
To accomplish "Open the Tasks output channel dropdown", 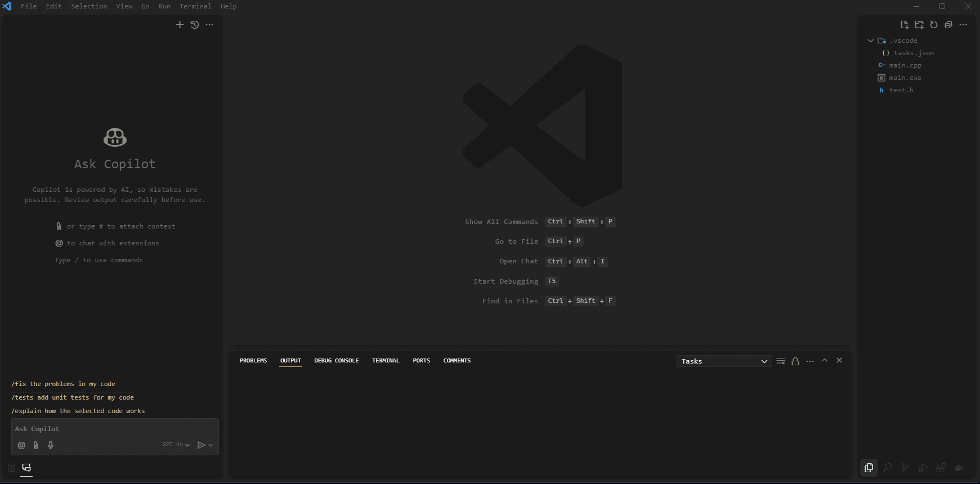I will click(x=724, y=361).
